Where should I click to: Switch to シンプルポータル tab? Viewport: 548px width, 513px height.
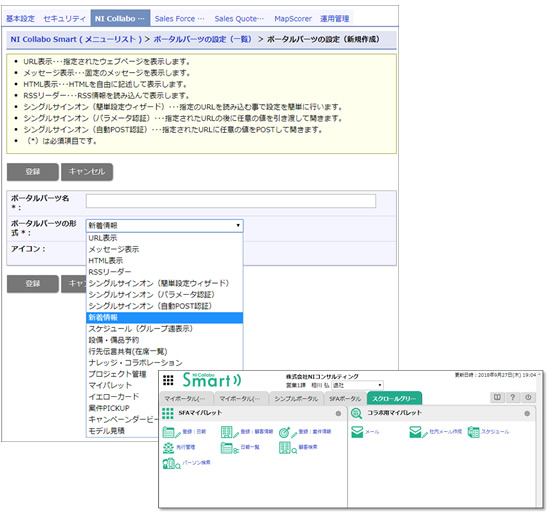click(x=296, y=399)
